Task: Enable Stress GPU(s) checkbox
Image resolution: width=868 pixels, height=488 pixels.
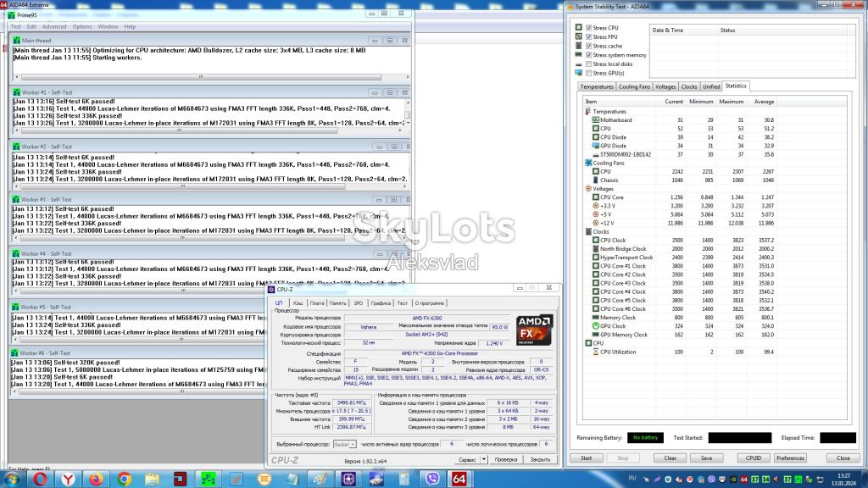Action: 588,73
